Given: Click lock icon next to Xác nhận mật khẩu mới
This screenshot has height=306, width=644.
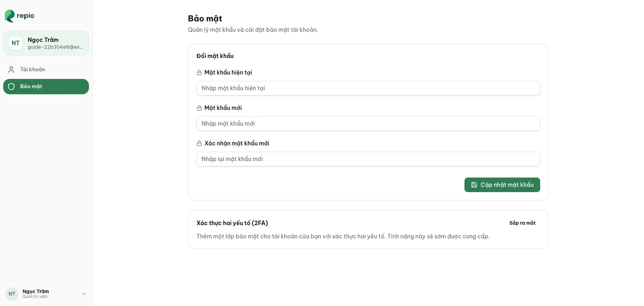Looking at the screenshot, I should (x=199, y=143).
